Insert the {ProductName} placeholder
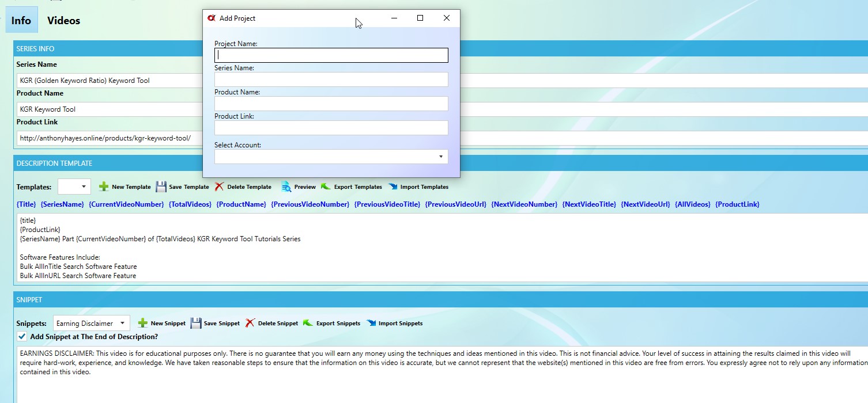This screenshot has width=868, height=403. [x=241, y=204]
